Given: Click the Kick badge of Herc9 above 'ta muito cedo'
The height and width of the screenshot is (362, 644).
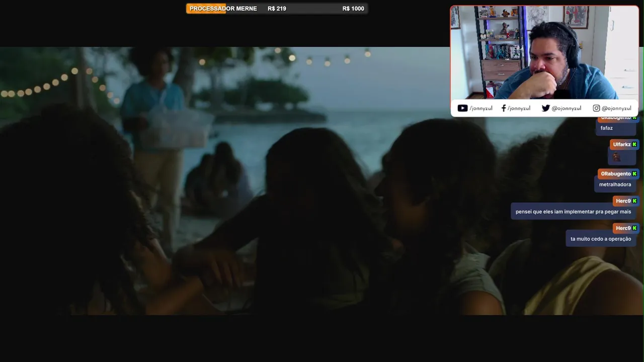Looking at the screenshot, I should pos(634,228).
